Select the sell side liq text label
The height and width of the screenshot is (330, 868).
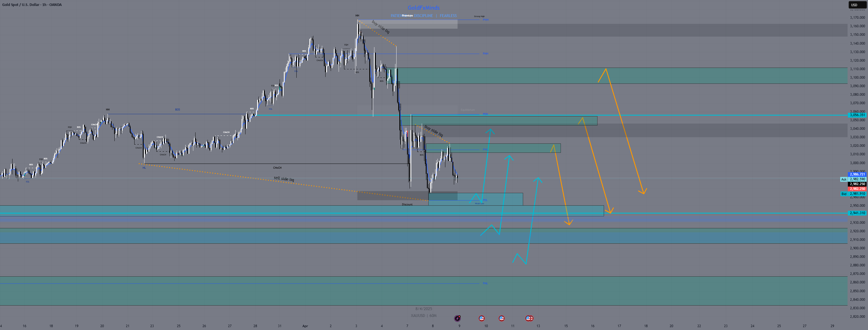(x=284, y=179)
